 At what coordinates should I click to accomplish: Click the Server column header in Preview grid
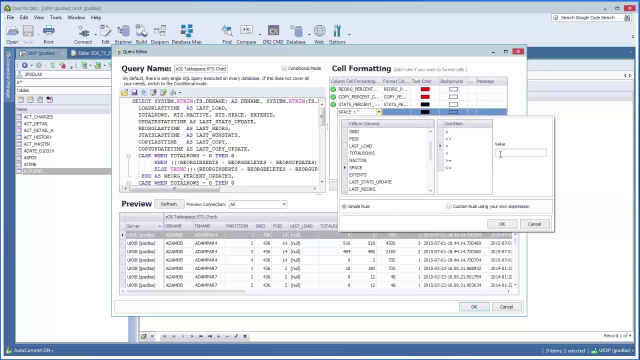[144, 226]
